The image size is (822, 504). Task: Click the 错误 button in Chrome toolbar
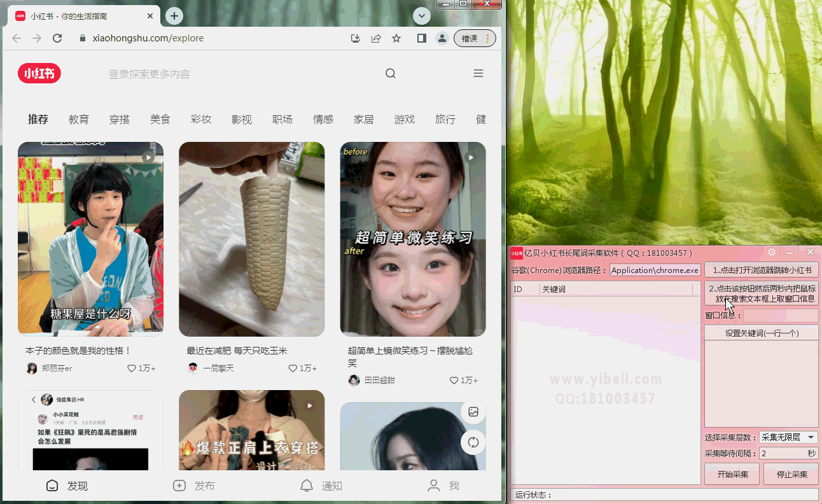point(475,38)
